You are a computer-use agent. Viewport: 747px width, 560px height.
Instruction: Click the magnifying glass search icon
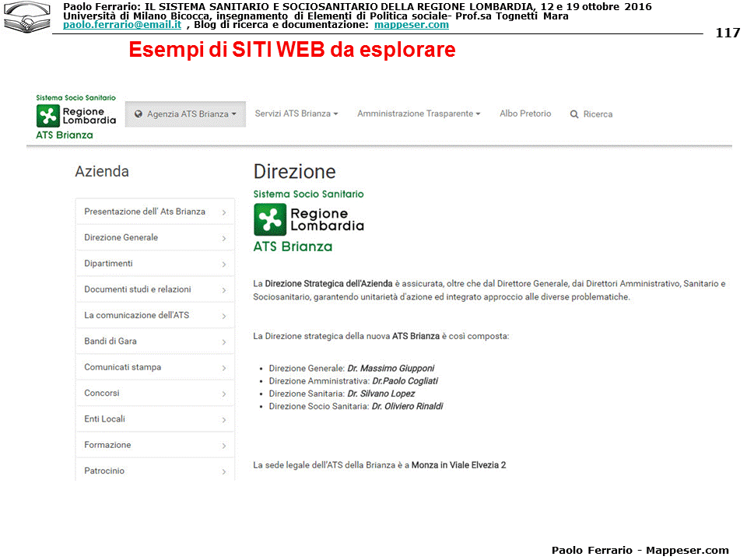pos(574,114)
